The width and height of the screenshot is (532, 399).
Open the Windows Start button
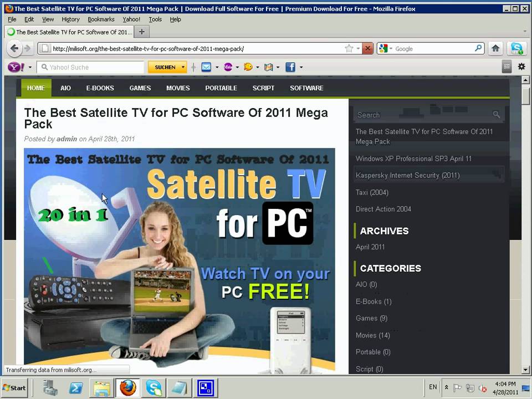pos(14,387)
